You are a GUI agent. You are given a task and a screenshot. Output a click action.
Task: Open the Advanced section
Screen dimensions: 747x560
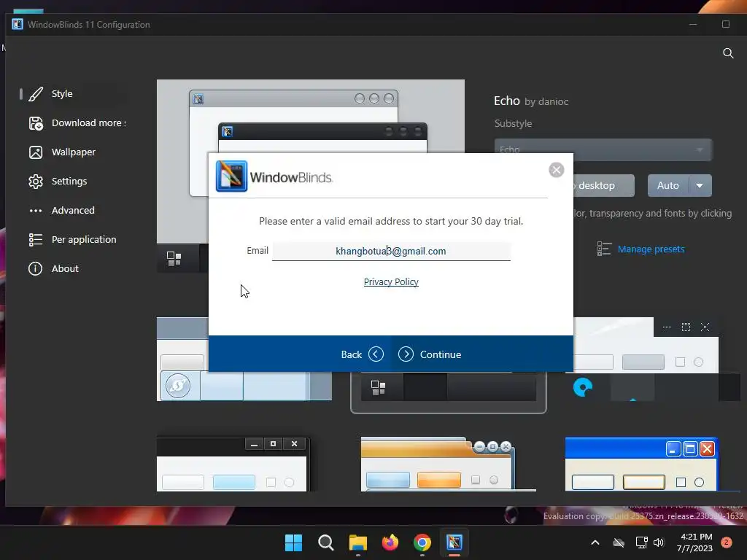[74, 210]
